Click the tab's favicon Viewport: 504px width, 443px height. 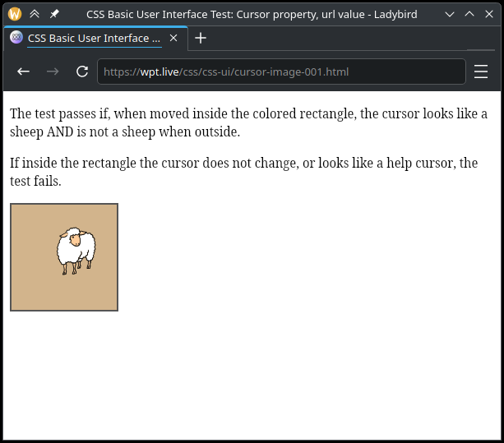pos(16,38)
